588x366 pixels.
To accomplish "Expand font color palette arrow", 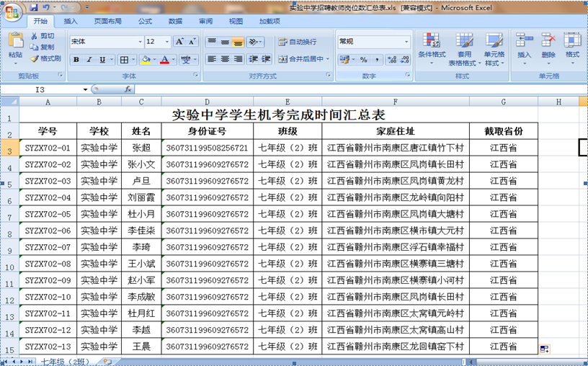I will click(173, 60).
